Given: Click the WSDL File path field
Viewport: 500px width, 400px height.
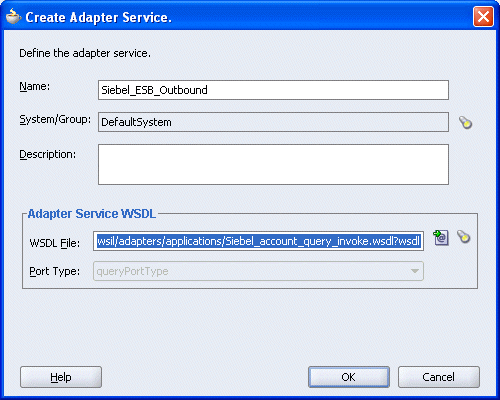Looking at the screenshot, I should [x=258, y=241].
